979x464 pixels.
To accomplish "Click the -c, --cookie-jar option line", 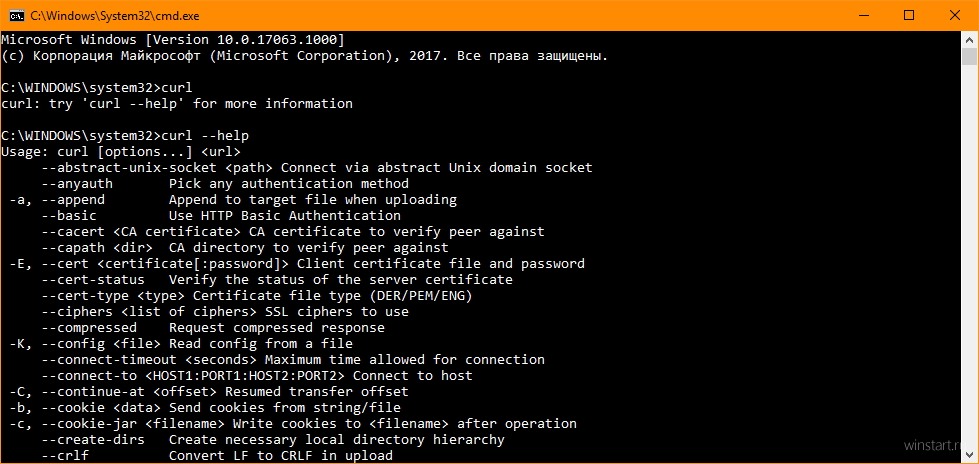I will 293,423.
